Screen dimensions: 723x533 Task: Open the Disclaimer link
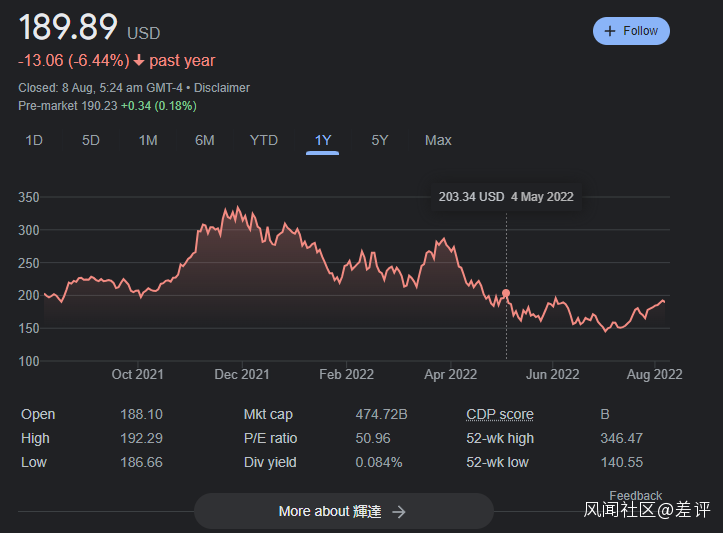point(222,88)
